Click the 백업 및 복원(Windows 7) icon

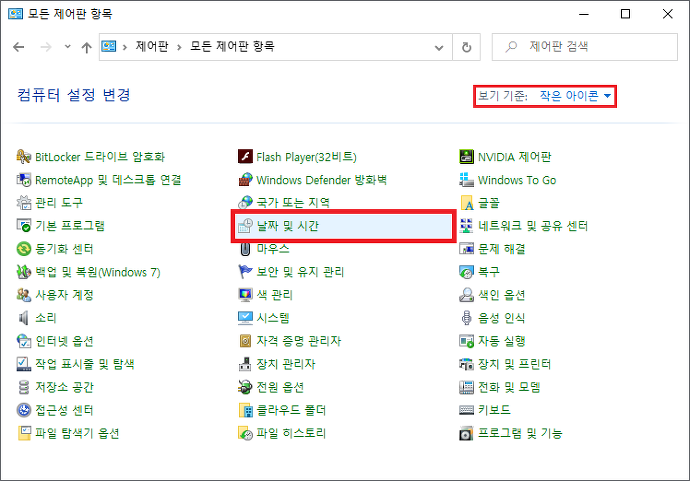(23, 272)
